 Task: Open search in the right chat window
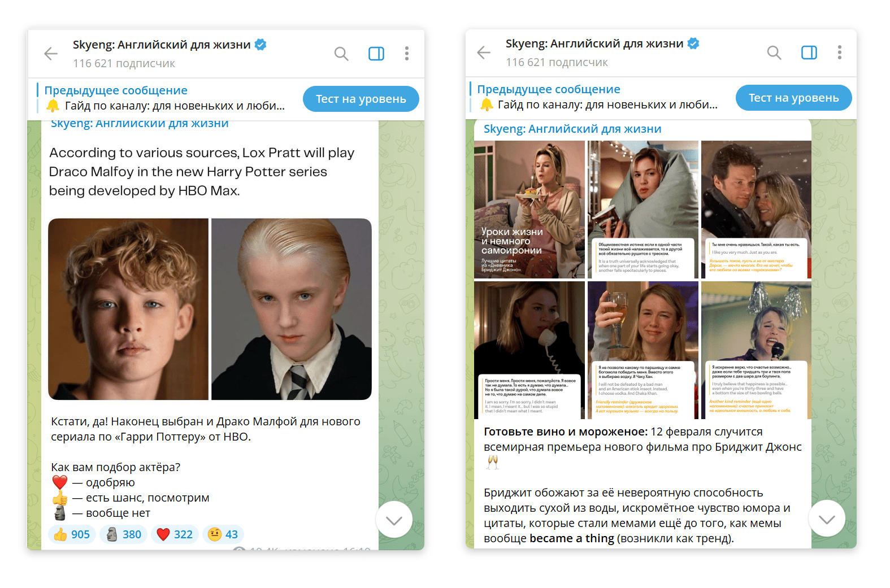(x=774, y=53)
